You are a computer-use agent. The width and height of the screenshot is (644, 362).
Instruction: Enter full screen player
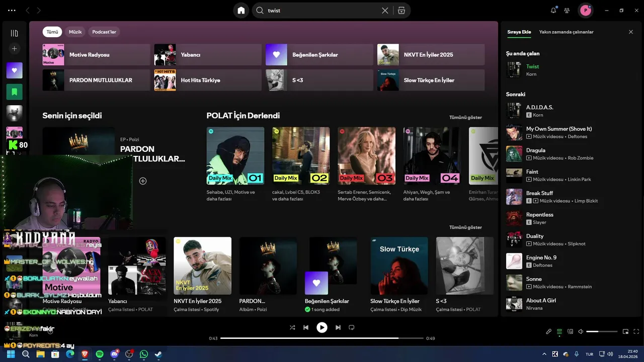click(x=636, y=332)
